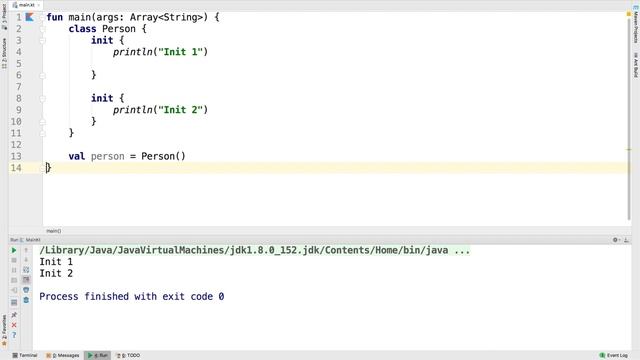Click the exit icon in Run panel
Screen dimensions: 640x360
[x=14, y=290]
